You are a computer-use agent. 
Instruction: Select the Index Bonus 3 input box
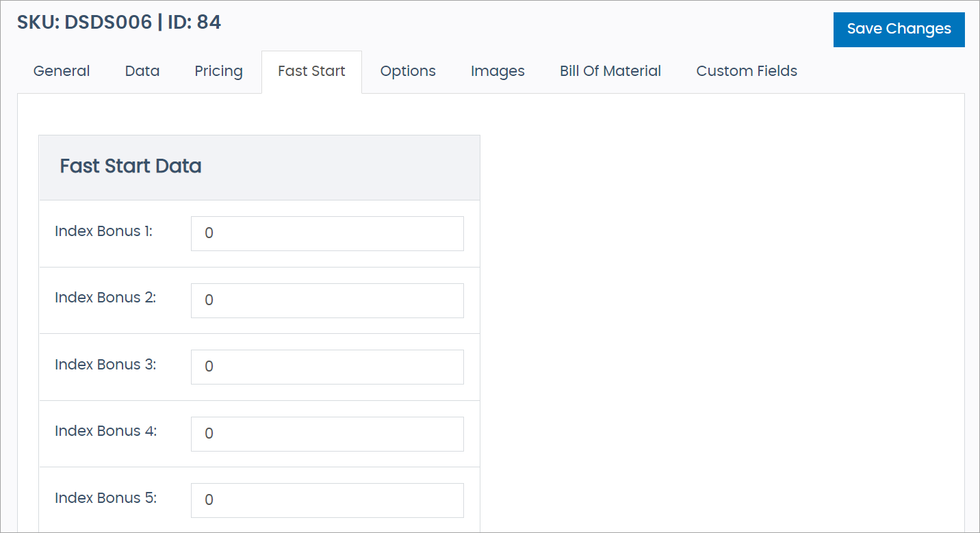point(327,367)
